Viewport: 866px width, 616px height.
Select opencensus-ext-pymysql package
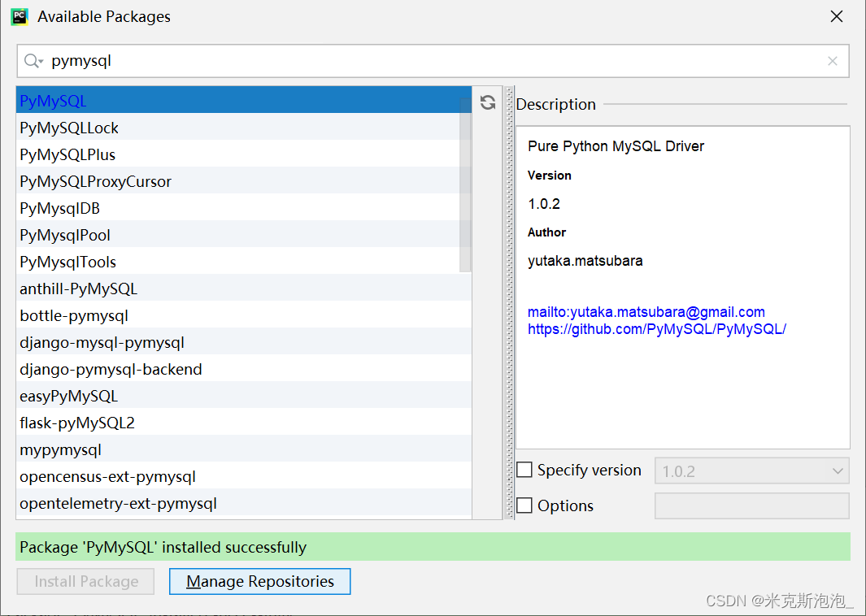coord(244,476)
